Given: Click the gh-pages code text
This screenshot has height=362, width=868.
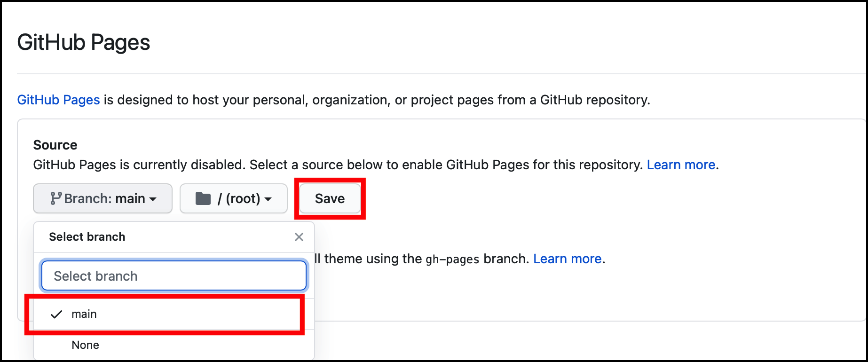Looking at the screenshot, I should click(x=452, y=259).
